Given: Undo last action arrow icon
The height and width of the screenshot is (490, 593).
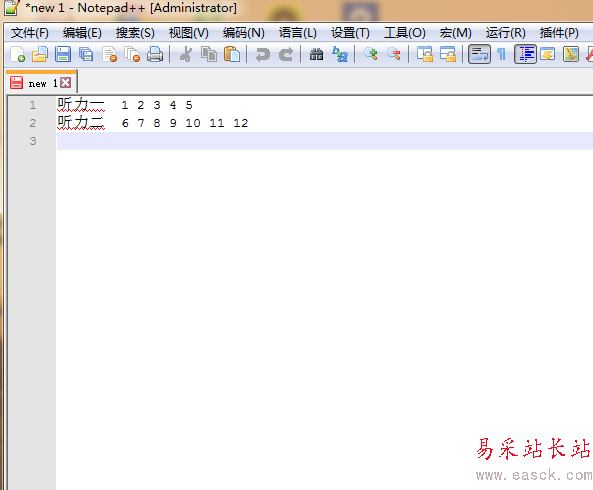Looking at the screenshot, I should click(x=262, y=54).
